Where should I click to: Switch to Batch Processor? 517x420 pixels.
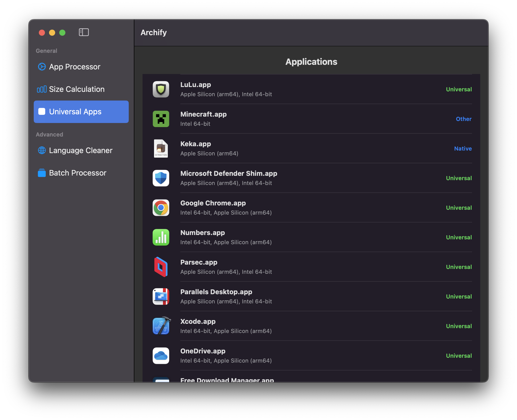coord(81,173)
